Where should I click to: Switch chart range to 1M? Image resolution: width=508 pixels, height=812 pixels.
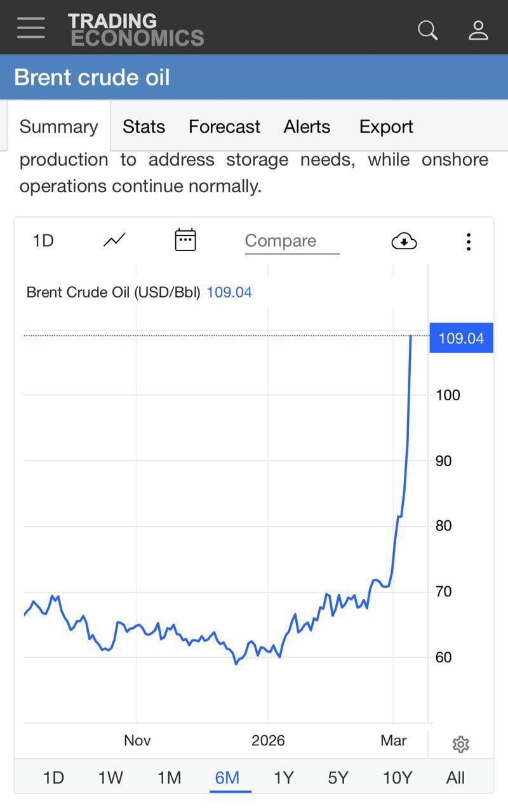pos(169,777)
